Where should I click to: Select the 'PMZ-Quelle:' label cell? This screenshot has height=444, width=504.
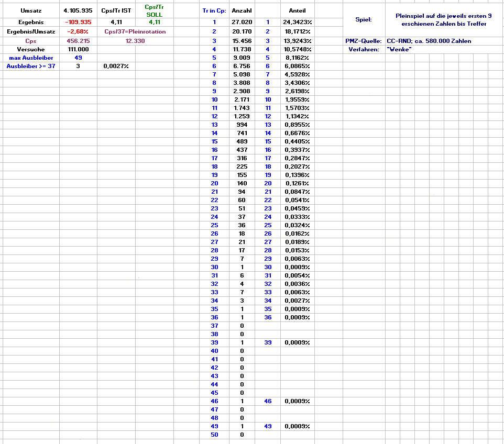[364, 41]
